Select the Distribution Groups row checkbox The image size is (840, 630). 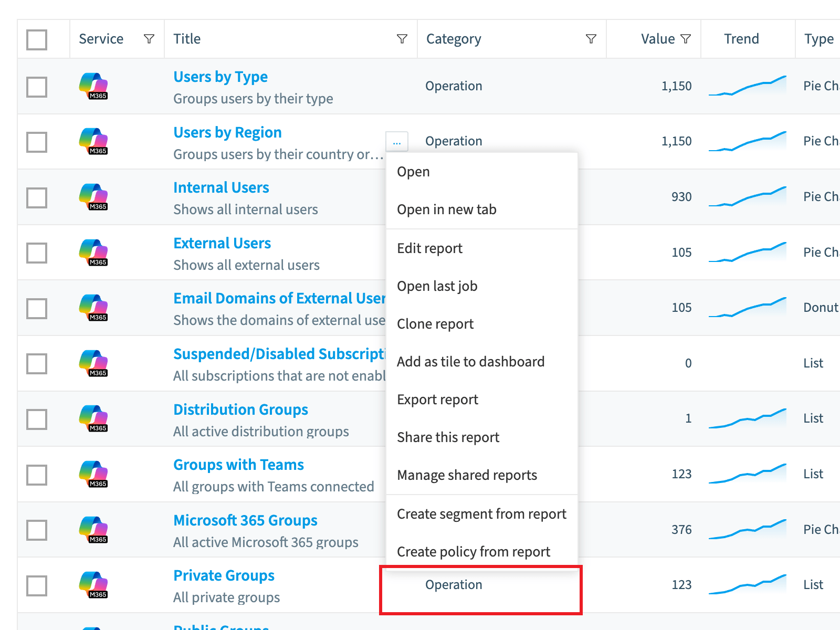click(x=37, y=419)
